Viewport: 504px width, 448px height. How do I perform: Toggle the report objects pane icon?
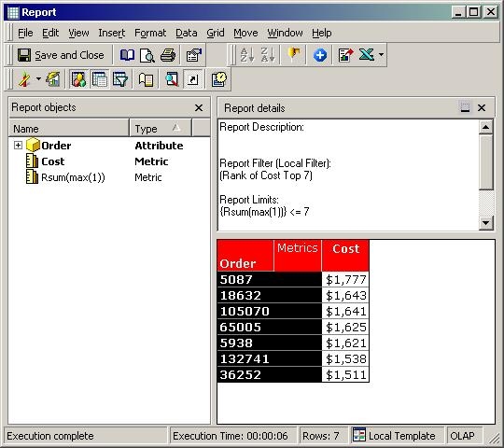click(x=78, y=79)
